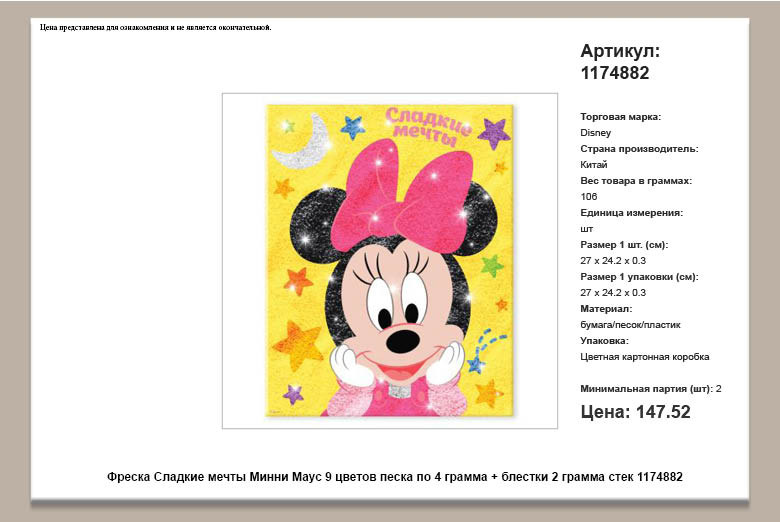This screenshot has height=522, width=780.
Task: Click the price 'Цена: 147.52'
Action: click(635, 412)
